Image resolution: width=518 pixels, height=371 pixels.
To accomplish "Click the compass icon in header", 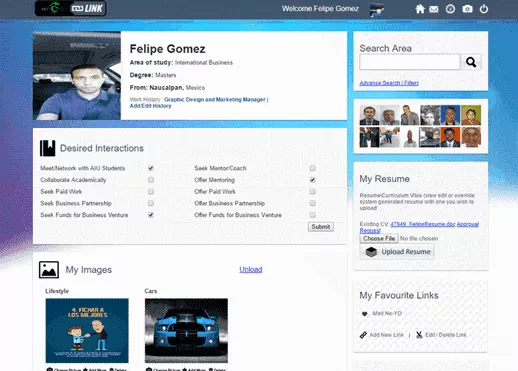I will 450,9.
